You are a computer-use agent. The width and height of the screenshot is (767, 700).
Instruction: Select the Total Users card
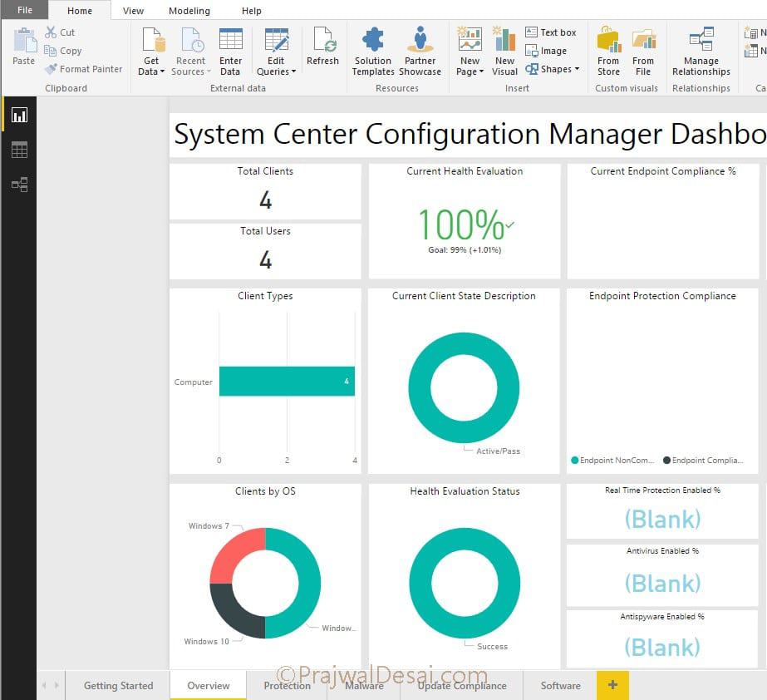click(265, 252)
